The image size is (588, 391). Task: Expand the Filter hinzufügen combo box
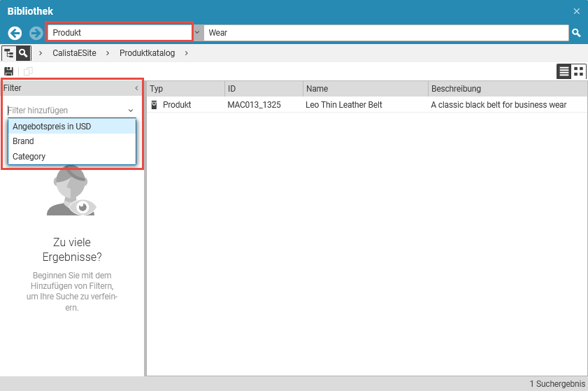click(x=131, y=111)
